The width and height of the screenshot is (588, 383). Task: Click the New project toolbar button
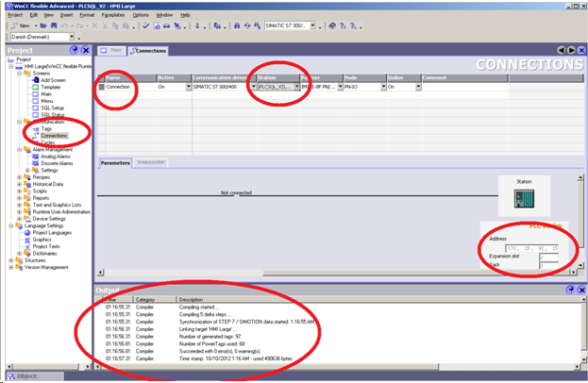pos(21,25)
